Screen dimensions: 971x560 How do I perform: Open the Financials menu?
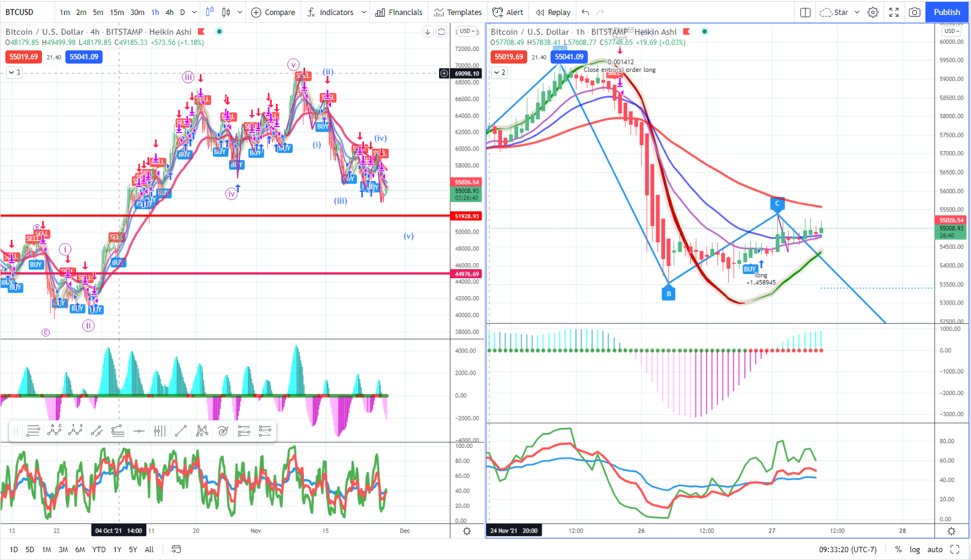click(x=399, y=12)
